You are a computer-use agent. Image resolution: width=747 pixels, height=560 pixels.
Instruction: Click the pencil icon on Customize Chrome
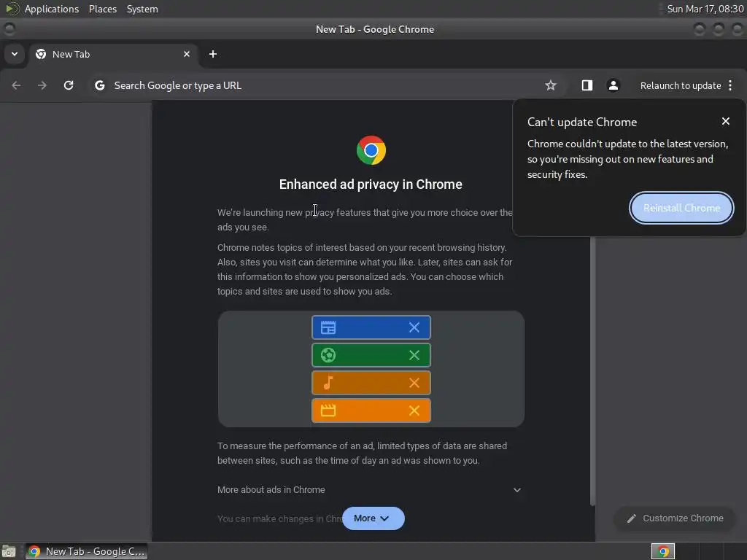click(x=631, y=518)
